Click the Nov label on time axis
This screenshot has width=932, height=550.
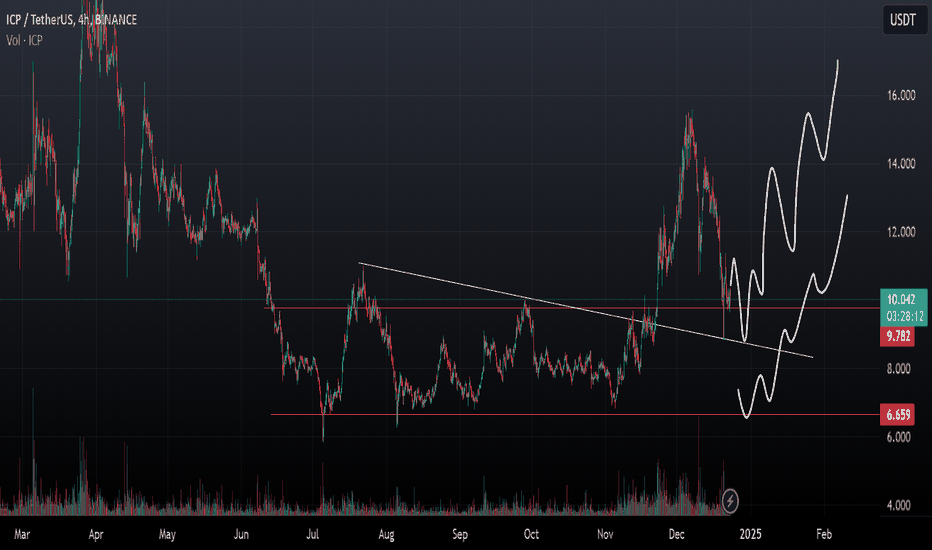tap(605, 535)
